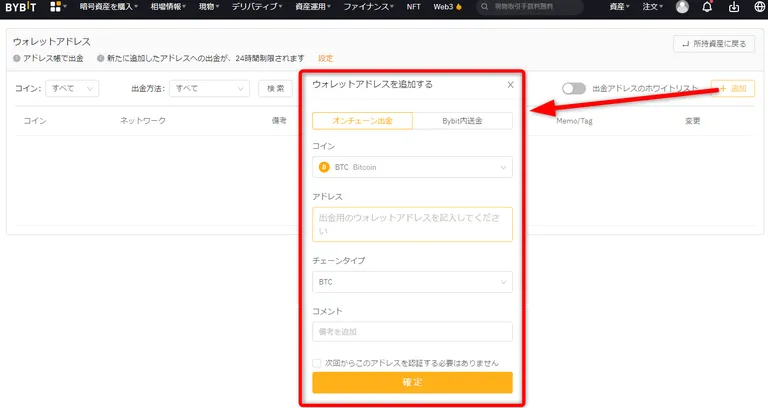The height and width of the screenshot is (408, 768).
Task: Close the add wallet address dialog
Action: [510, 85]
